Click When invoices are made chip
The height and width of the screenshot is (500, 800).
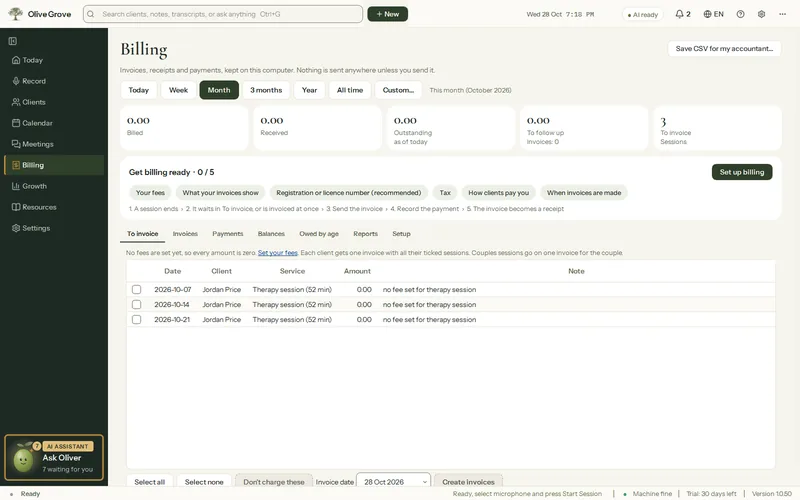[x=584, y=193]
